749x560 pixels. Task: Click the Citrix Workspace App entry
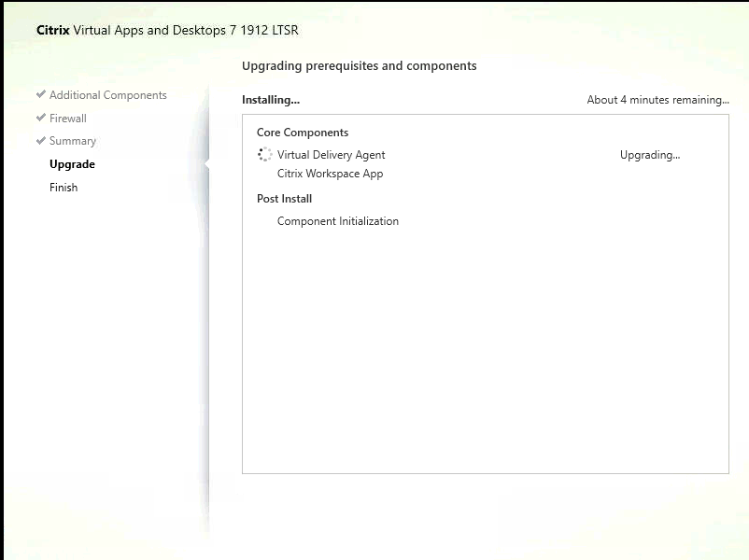[x=330, y=174]
